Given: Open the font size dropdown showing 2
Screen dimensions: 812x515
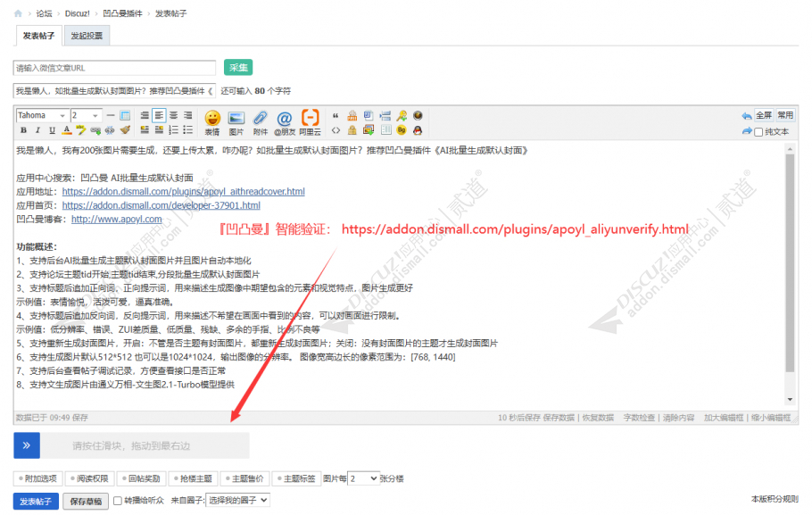Looking at the screenshot, I should coord(86,115).
